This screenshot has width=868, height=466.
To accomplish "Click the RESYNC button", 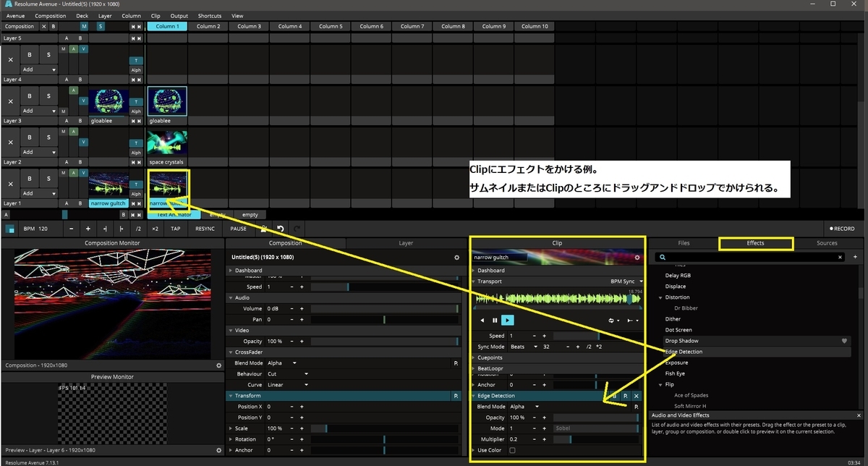I will tap(205, 229).
